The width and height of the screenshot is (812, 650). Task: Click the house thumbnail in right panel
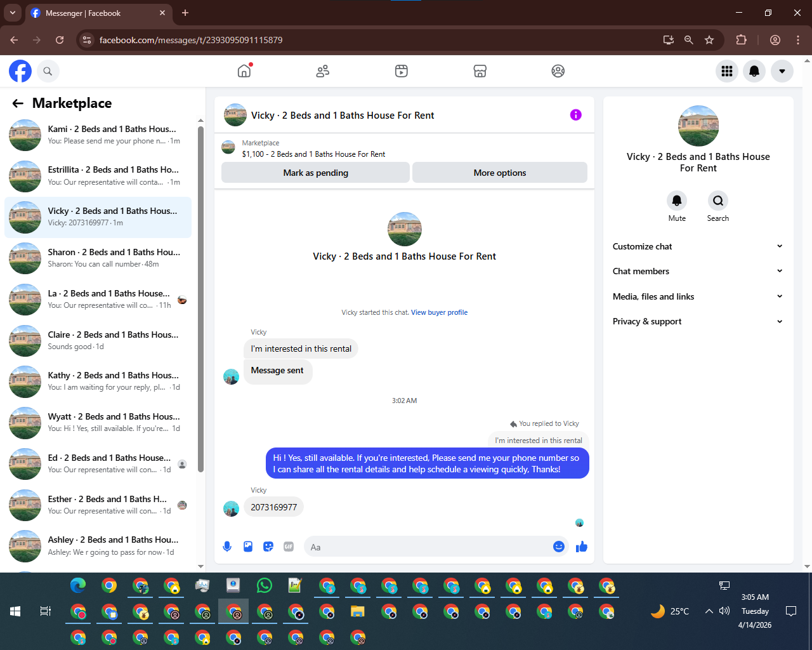(698, 126)
